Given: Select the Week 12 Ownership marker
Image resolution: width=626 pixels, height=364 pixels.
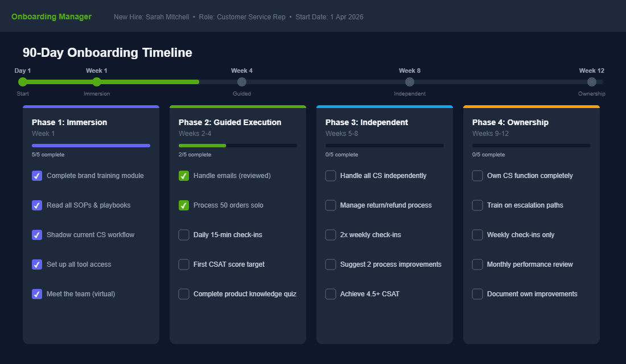Looking at the screenshot, I should click(x=592, y=82).
